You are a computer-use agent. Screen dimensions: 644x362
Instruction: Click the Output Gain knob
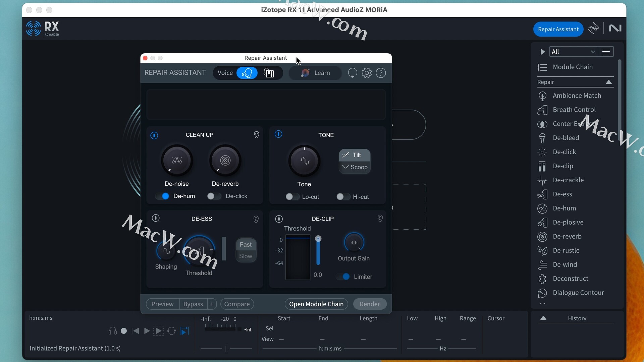click(x=354, y=242)
